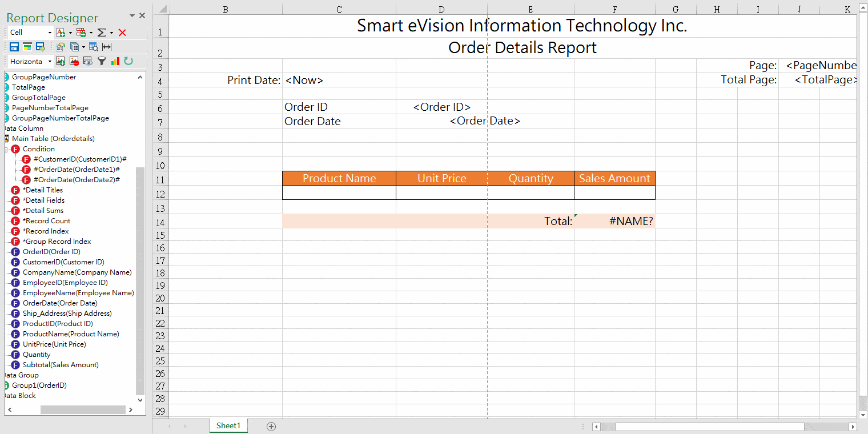
Task: Select TotalPage tree item
Action: point(29,87)
